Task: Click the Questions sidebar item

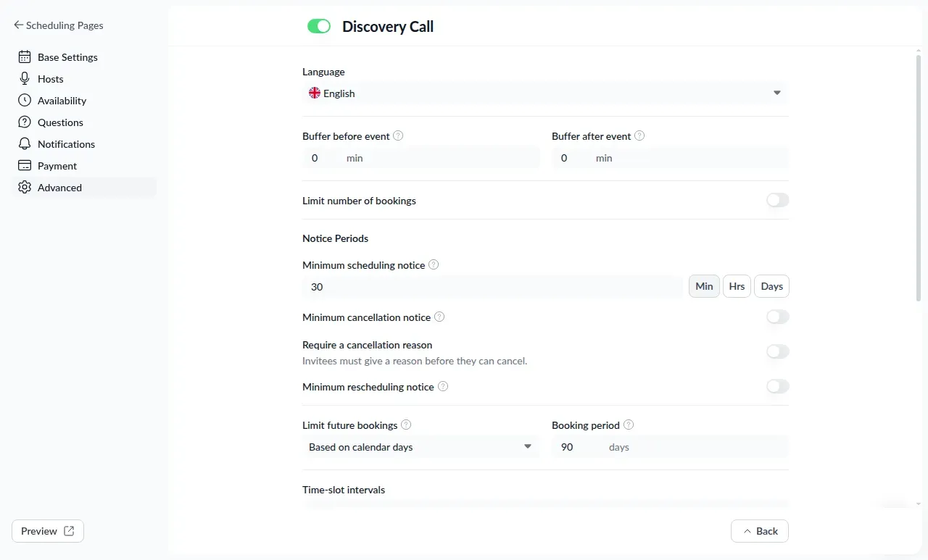Action: click(84, 122)
